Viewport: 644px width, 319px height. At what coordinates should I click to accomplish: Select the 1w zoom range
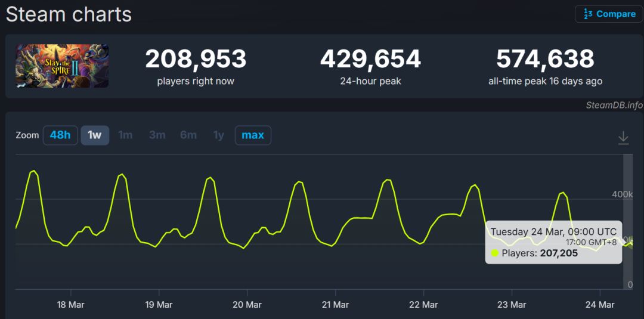coord(95,135)
